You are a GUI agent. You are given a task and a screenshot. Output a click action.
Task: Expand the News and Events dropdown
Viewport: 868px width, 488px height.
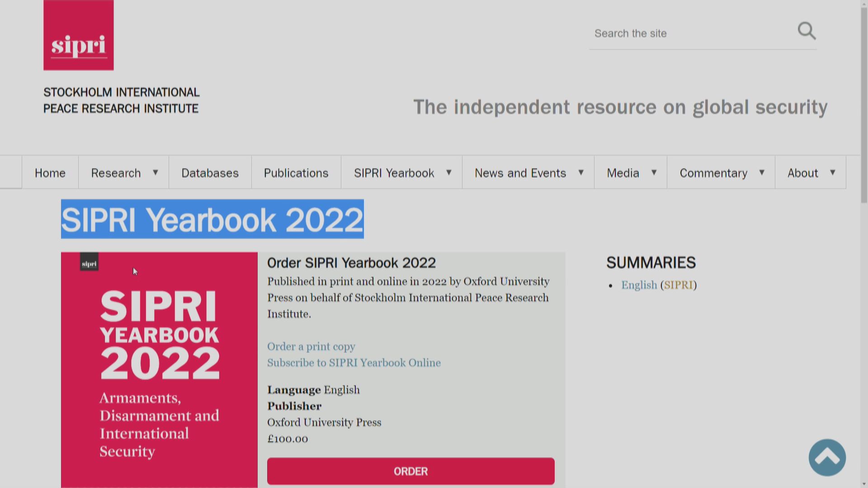[581, 172]
